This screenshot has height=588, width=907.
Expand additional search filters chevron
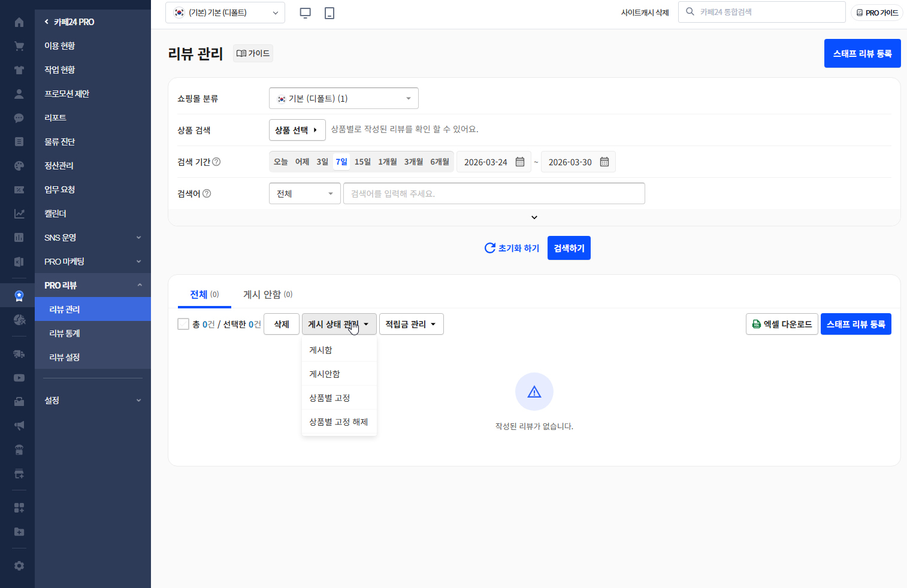tap(534, 217)
